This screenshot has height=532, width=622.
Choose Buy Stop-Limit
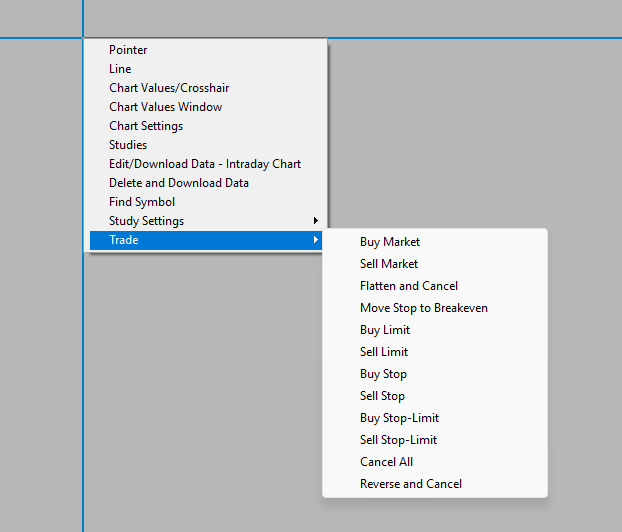click(x=399, y=418)
